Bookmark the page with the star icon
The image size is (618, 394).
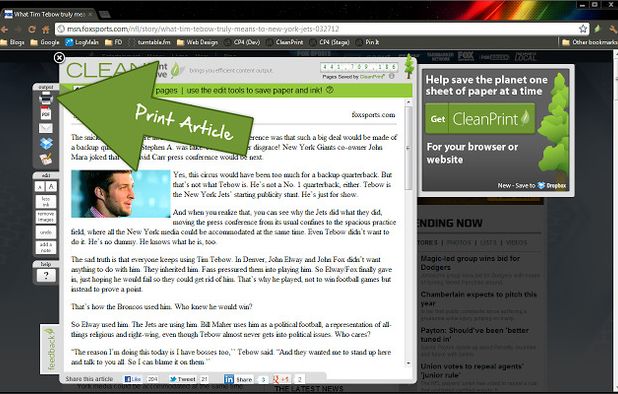583,29
